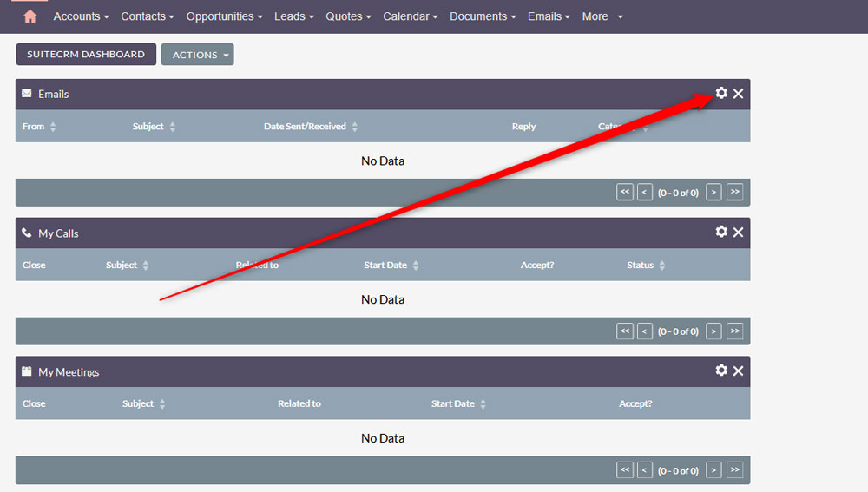Click the My Calls phone icon
The width and height of the screenshot is (868, 492).
[27, 233]
